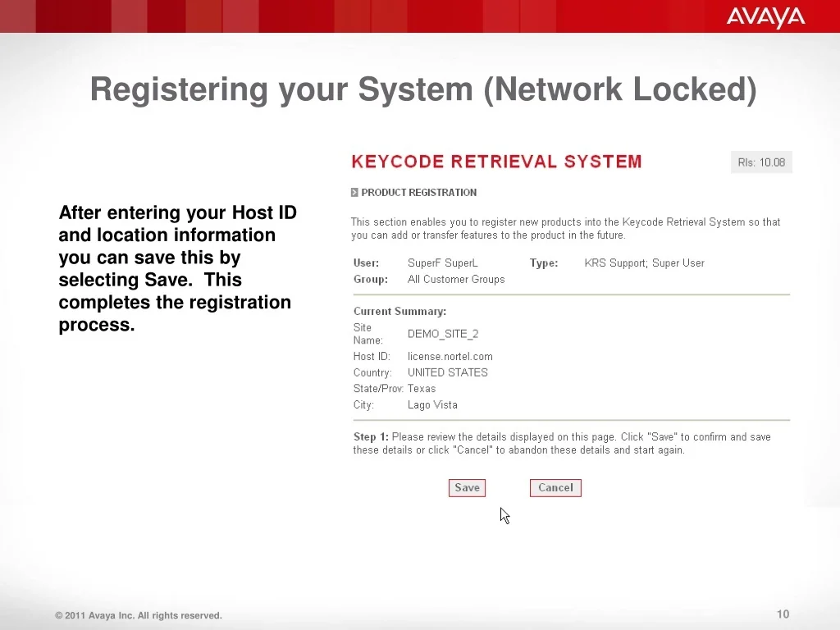Select the KRS Support; Super User type
The width and height of the screenshot is (840, 630).
[644, 262]
